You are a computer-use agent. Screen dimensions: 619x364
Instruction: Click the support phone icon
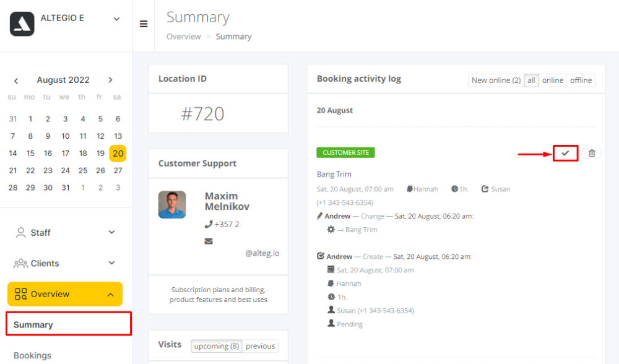pyautogui.click(x=209, y=224)
